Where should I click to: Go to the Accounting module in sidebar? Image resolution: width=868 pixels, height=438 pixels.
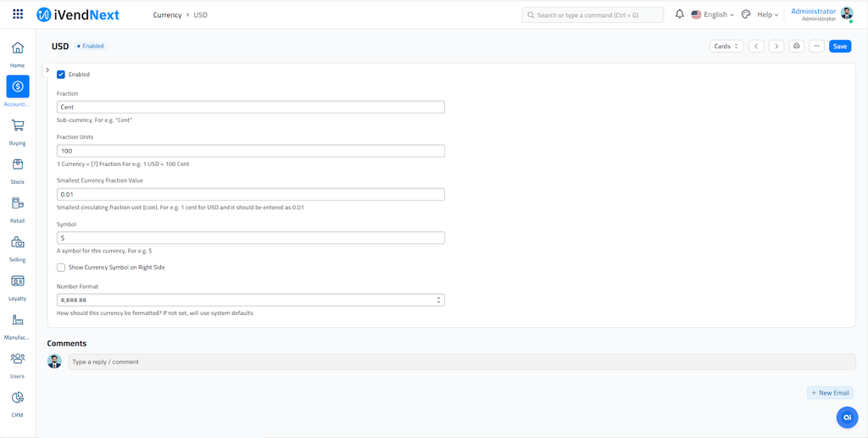18,86
